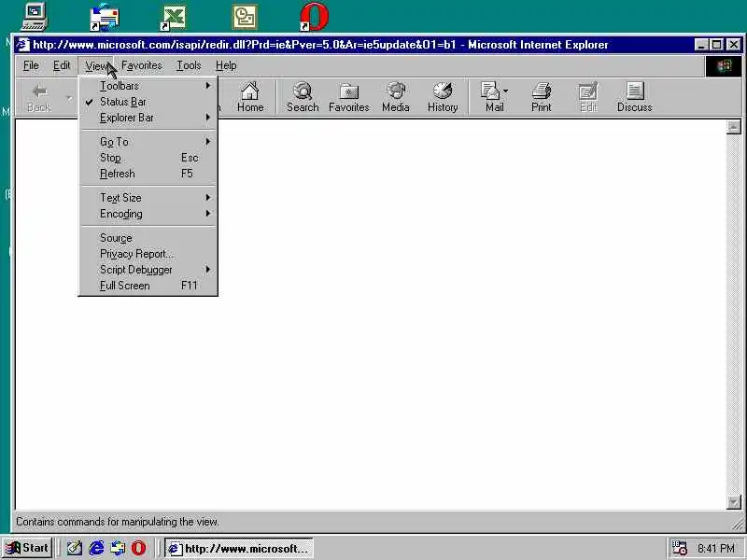Select Stop in the View menu
This screenshot has height=560, width=747.
(148, 158)
